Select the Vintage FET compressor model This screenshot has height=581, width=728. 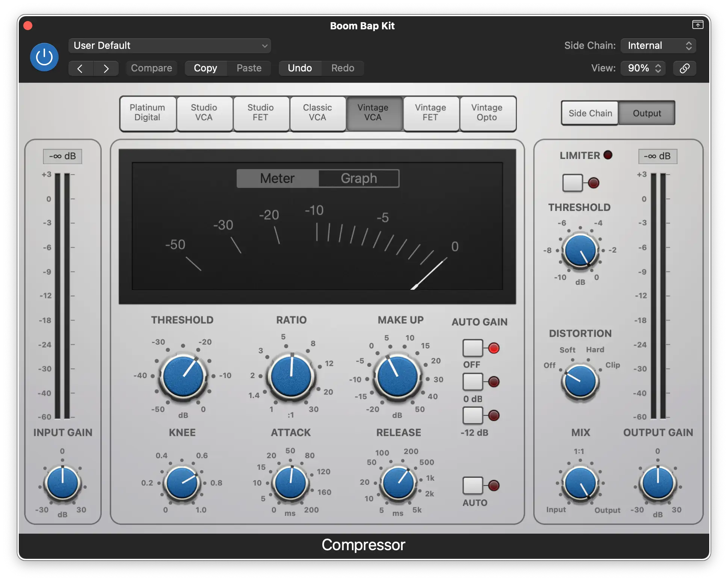coord(430,113)
